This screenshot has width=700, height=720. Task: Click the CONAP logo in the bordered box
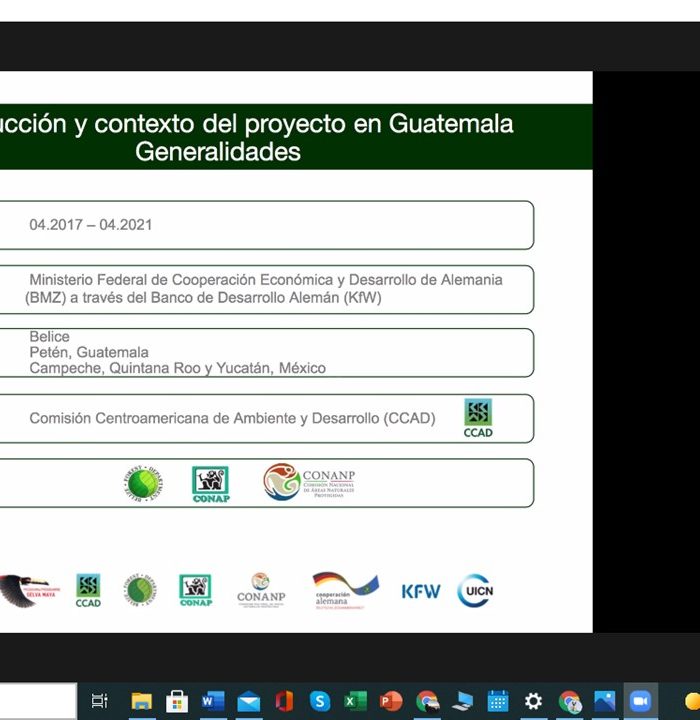coord(211,484)
